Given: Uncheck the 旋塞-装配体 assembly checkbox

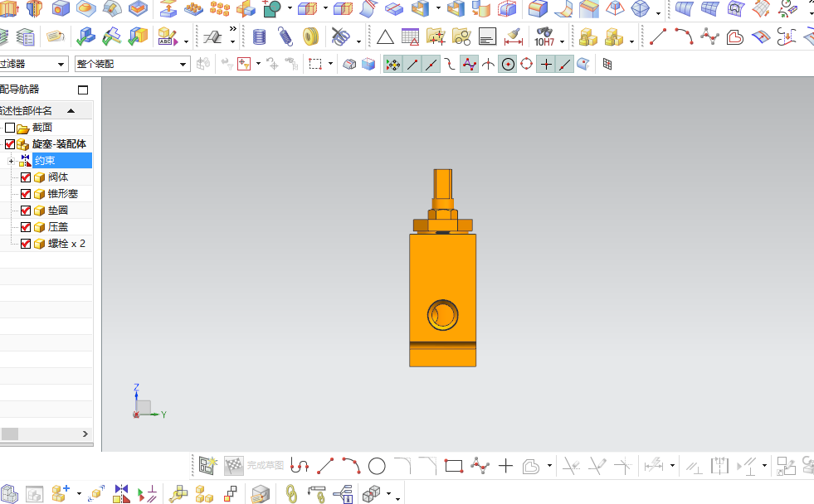Looking at the screenshot, I should 10,144.
